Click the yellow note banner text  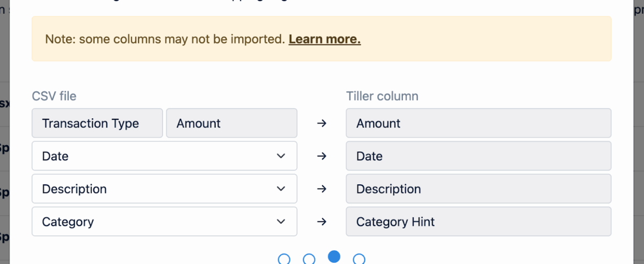click(x=165, y=39)
